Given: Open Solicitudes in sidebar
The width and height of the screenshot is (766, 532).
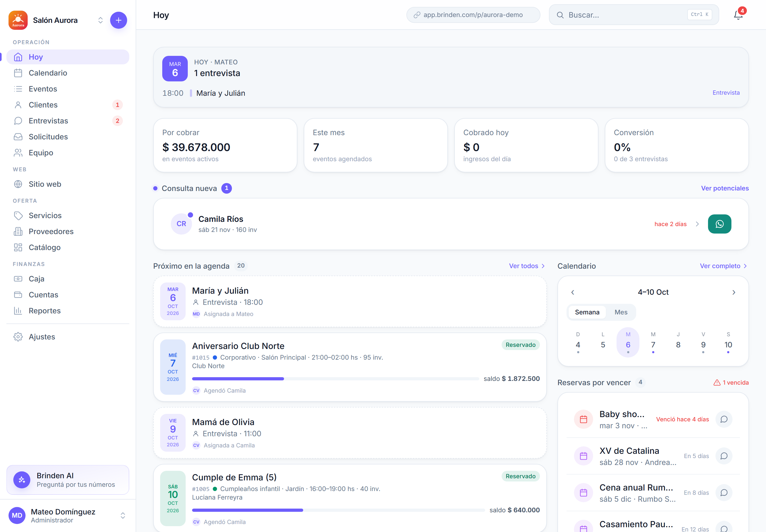Looking at the screenshot, I should [68, 137].
